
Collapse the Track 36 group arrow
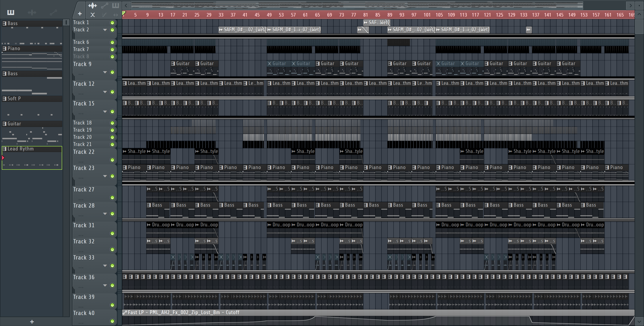(105, 285)
